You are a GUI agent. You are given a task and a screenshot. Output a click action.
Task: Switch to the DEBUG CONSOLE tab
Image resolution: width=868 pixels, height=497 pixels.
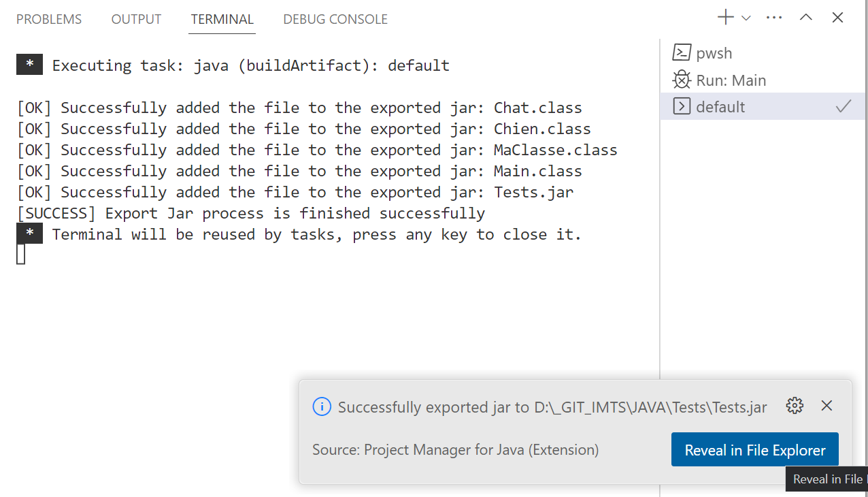(x=335, y=20)
